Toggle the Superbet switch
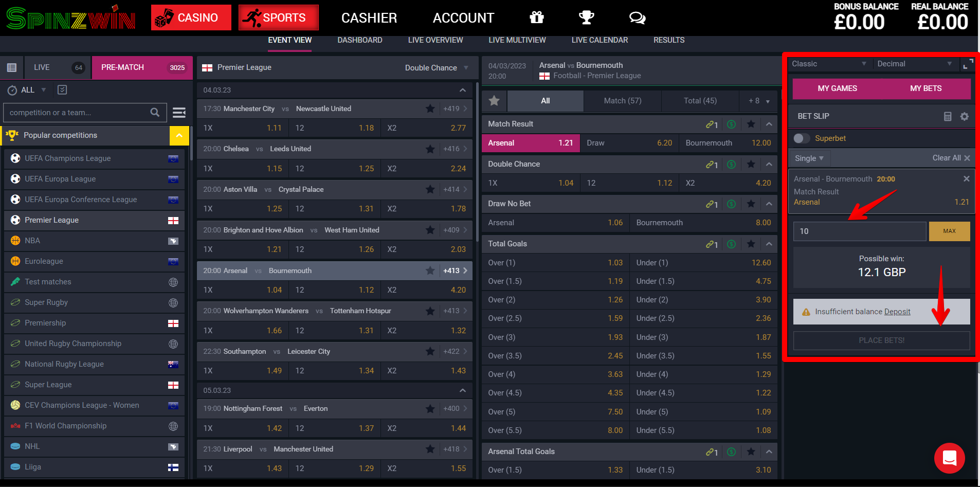Screen dimensions: 980x487 [802, 138]
